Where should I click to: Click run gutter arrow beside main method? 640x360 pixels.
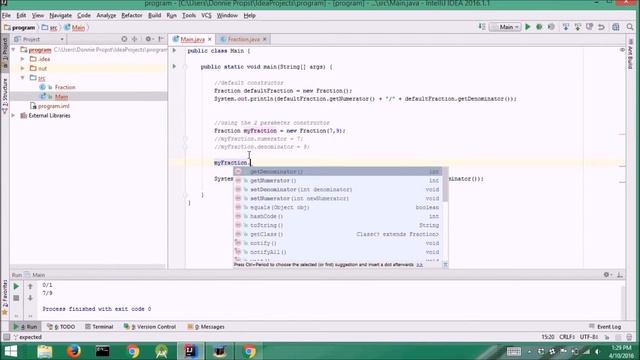[x=174, y=66]
